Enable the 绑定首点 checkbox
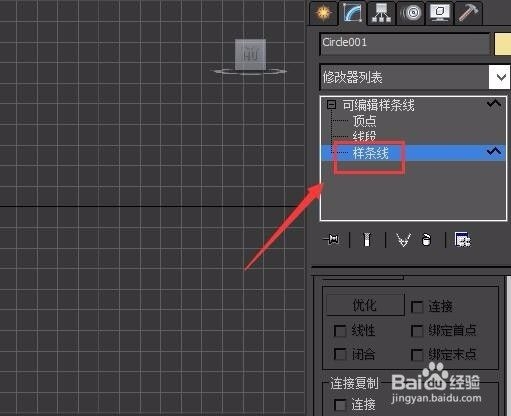The width and height of the screenshot is (511, 416). pos(417,331)
